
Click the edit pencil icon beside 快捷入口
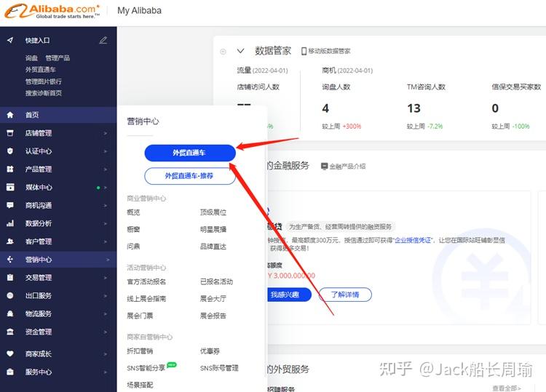pos(103,40)
